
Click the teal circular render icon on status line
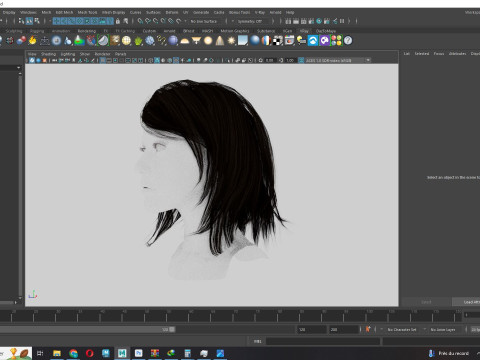pyautogui.click(x=319, y=21)
